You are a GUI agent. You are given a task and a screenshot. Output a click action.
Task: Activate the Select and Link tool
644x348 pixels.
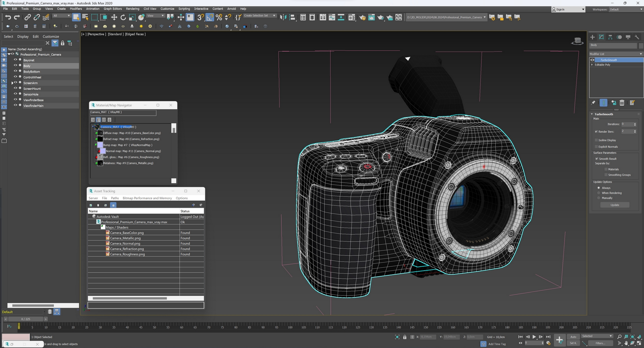click(x=28, y=17)
